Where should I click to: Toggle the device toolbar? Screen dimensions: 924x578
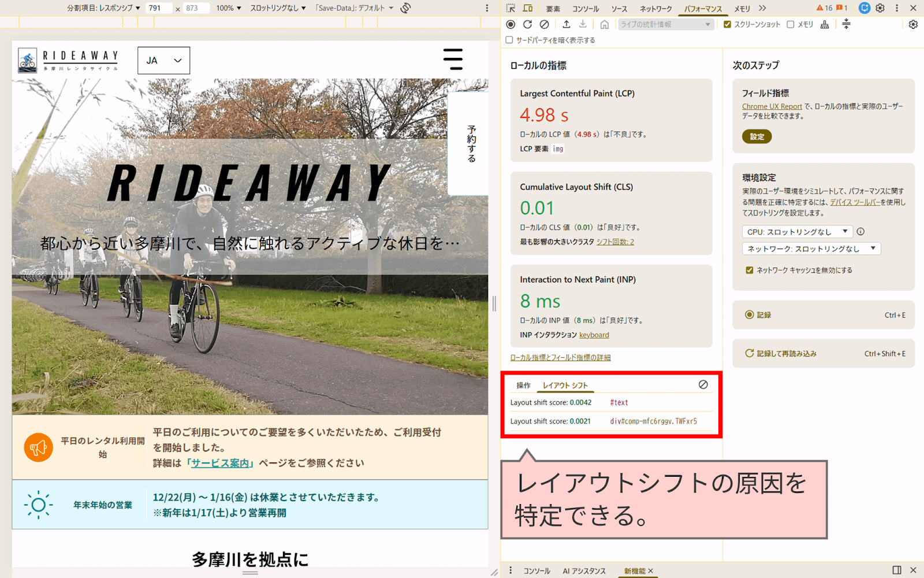click(526, 8)
